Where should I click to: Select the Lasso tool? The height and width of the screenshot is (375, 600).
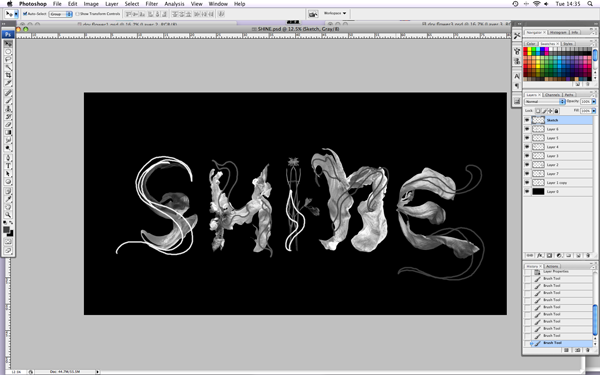8,59
